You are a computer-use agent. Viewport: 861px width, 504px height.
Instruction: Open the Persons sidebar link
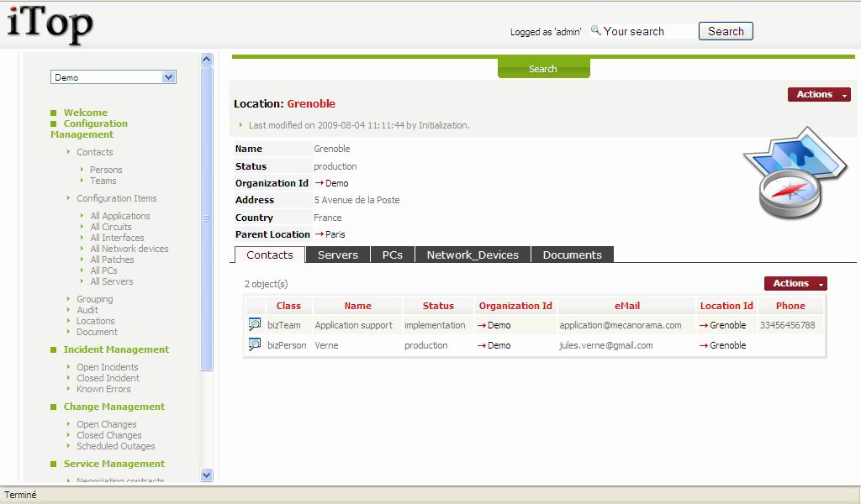(106, 170)
